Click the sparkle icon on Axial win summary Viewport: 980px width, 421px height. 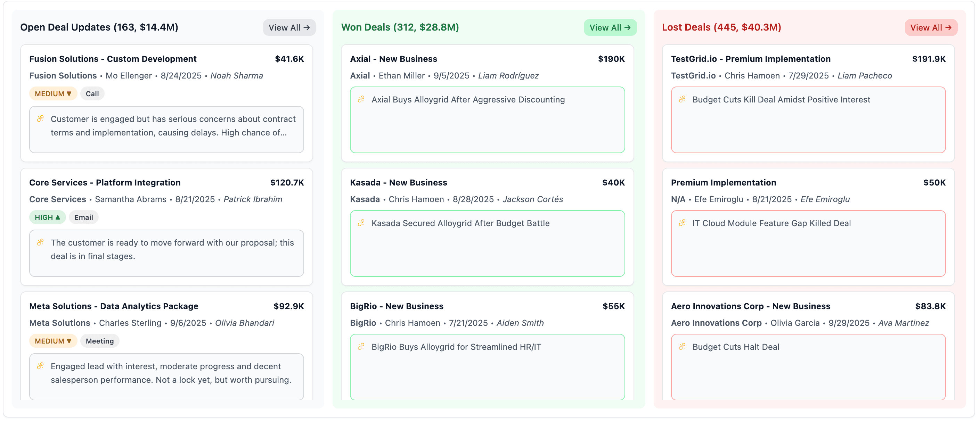click(361, 99)
